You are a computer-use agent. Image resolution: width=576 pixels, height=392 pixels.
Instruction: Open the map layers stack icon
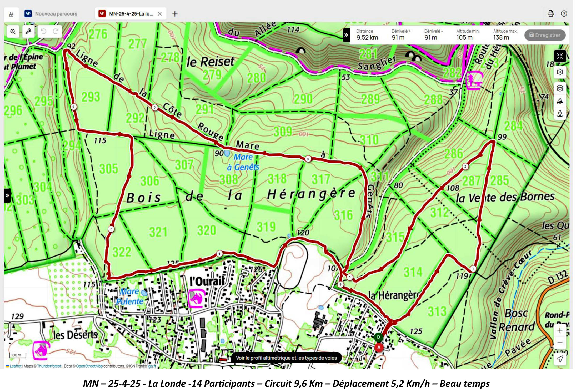(x=560, y=88)
